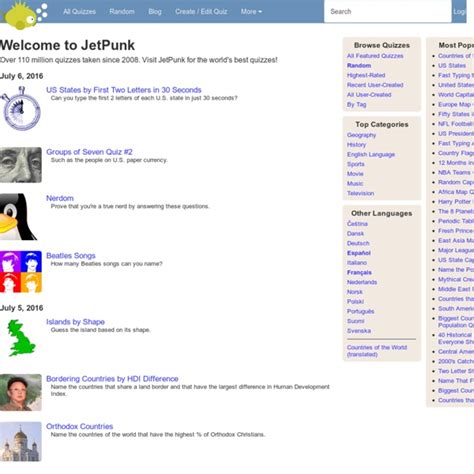Switch language to Español

pos(359,253)
